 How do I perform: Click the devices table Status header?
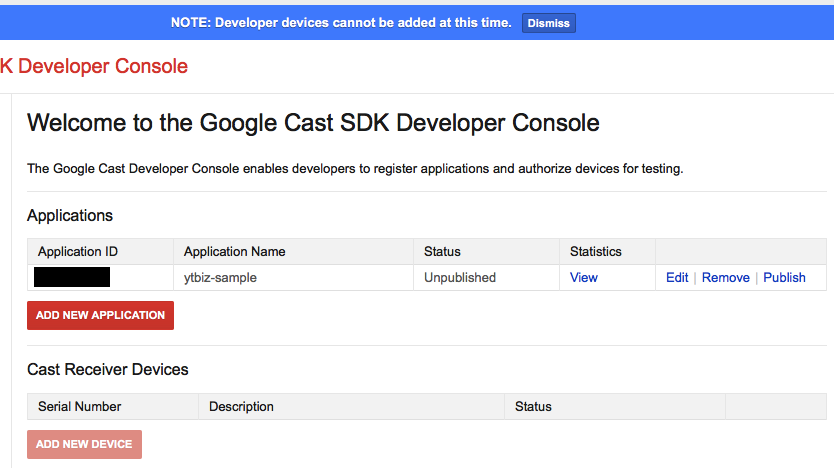(x=614, y=407)
